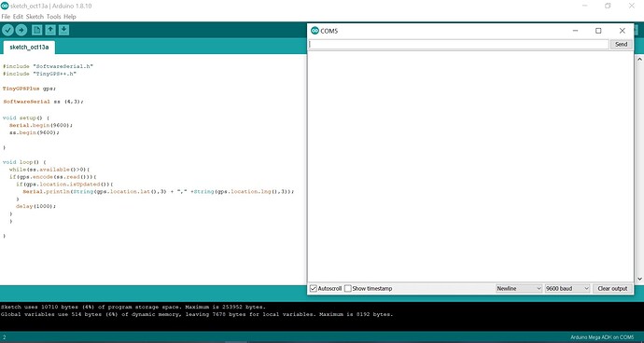Save sketch using the down-arrow icon
644x343 pixels.
click(63, 30)
